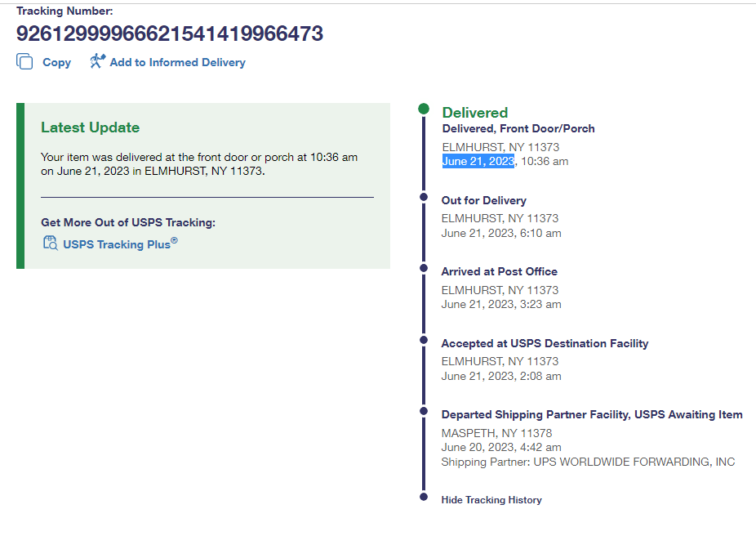The width and height of the screenshot is (756, 536).
Task: Click the Out for Delivery event title
Action: (483, 200)
